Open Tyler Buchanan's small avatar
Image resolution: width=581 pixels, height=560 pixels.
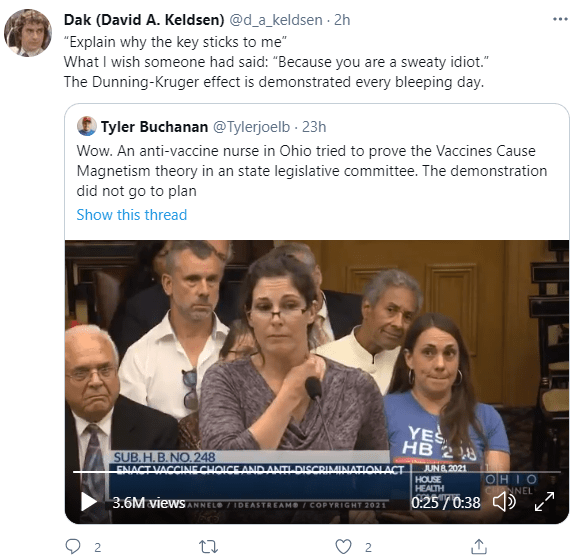click(x=87, y=126)
